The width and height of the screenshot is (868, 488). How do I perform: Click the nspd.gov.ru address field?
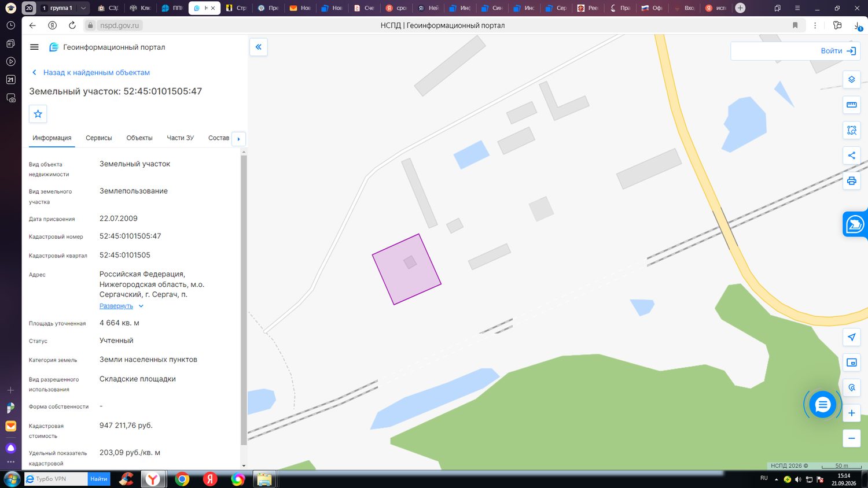click(120, 25)
